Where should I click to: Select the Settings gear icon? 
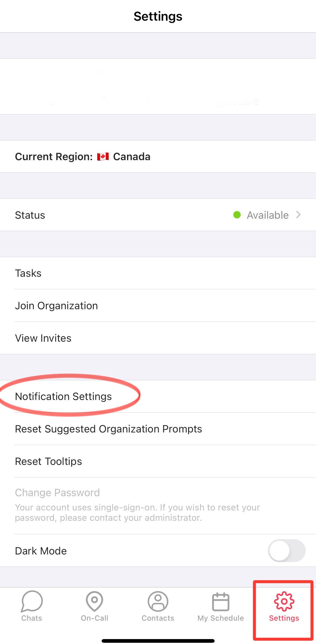(x=284, y=601)
